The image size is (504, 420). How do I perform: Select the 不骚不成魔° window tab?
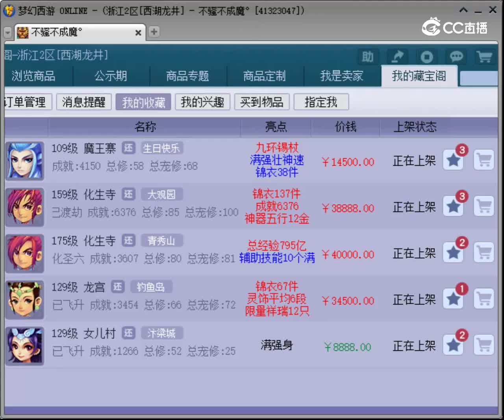click(x=80, y=32)
